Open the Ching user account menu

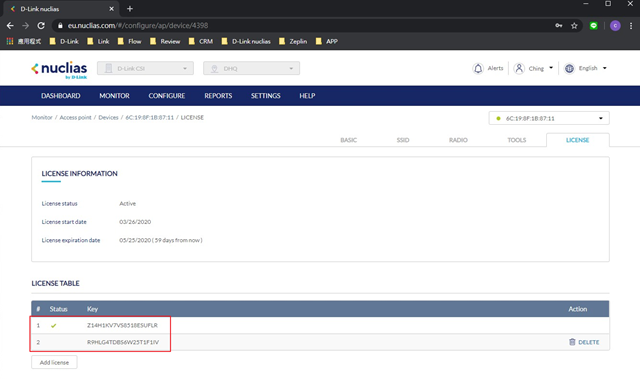[x=533, y=68]
